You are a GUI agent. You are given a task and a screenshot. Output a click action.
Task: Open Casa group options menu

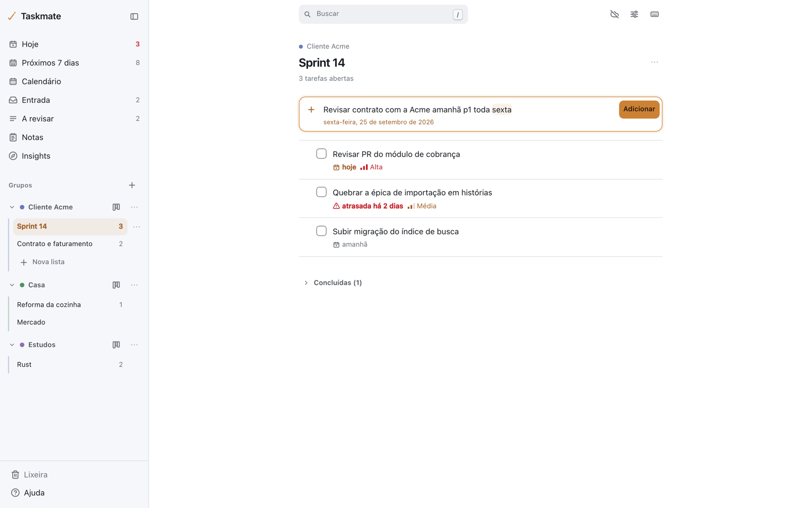point(134,285)
